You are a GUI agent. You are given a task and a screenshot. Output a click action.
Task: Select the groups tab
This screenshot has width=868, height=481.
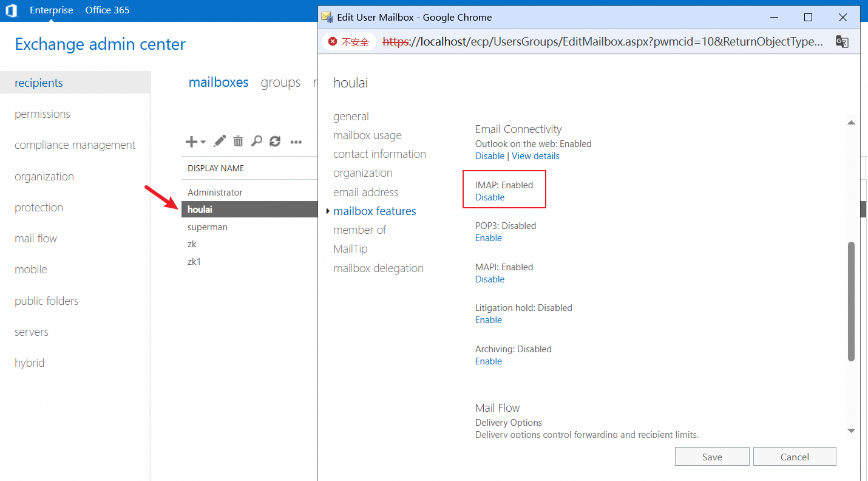tap(280, 83)
